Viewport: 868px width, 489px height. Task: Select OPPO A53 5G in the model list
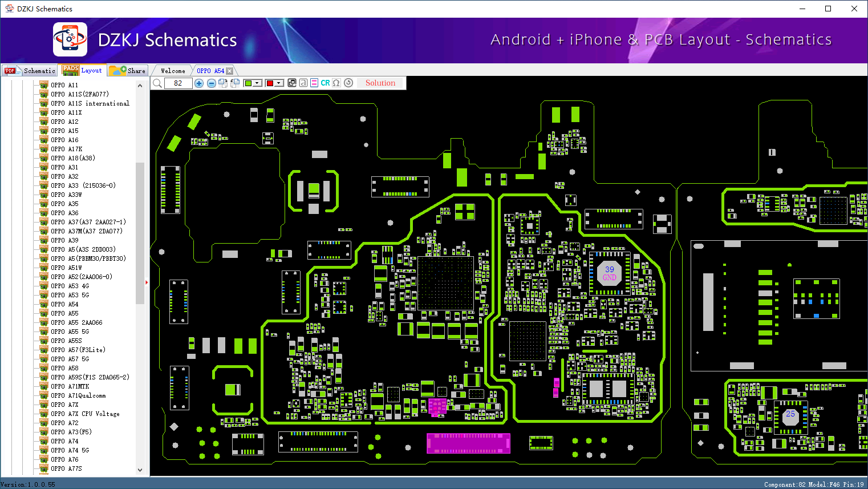[x=70, y=295]
